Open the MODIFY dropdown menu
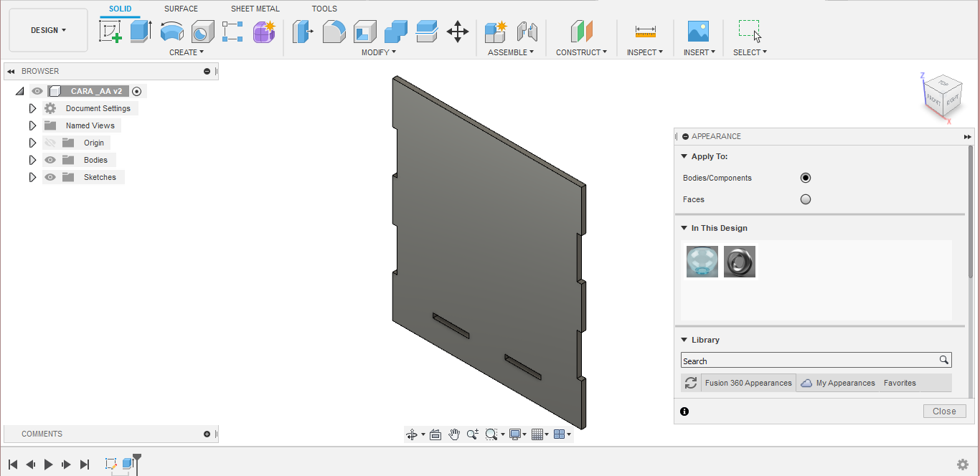The image size is (980, 476). [378, 52]
